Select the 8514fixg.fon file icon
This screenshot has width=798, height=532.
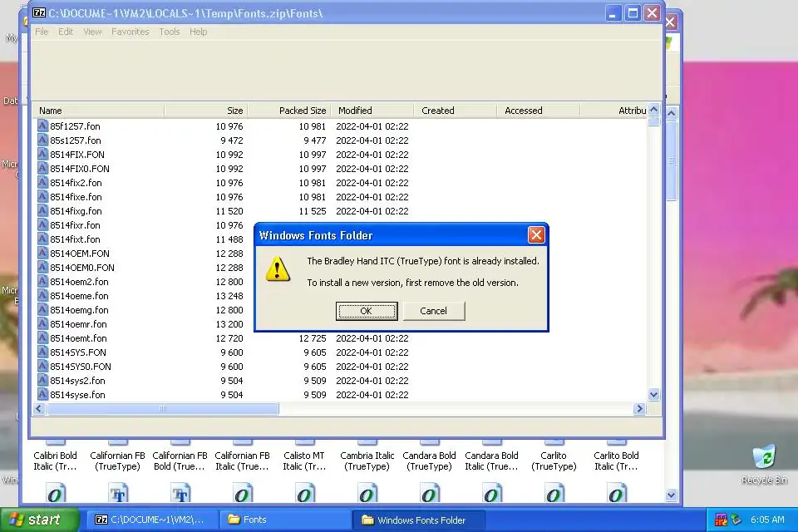click(42, 211)
